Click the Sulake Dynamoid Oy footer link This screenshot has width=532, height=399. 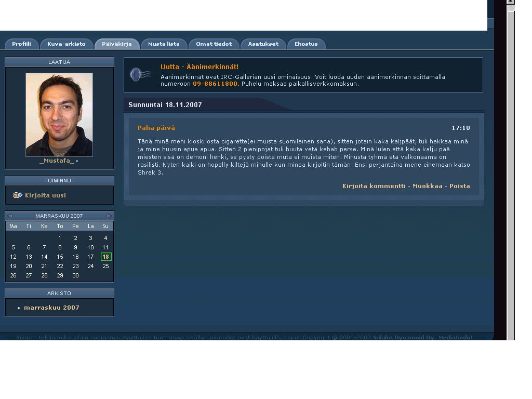pos(404,337)
